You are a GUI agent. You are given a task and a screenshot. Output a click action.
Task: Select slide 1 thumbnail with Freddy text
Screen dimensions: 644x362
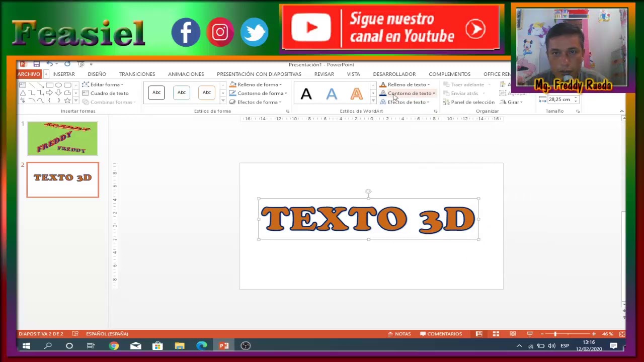[x=63, y=138]
